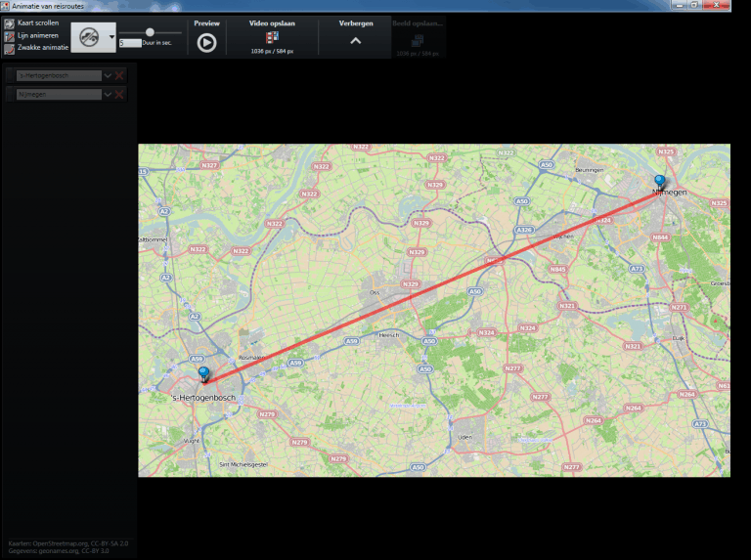
Task: Remove the 's-Hertogenbosch waypoint
Action: point(119,75)
